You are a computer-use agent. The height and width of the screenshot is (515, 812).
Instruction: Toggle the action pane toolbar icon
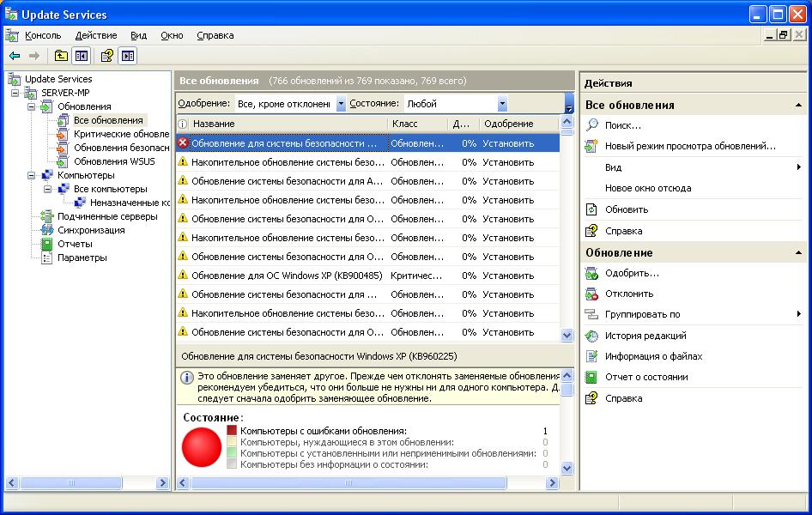(127, 56)
